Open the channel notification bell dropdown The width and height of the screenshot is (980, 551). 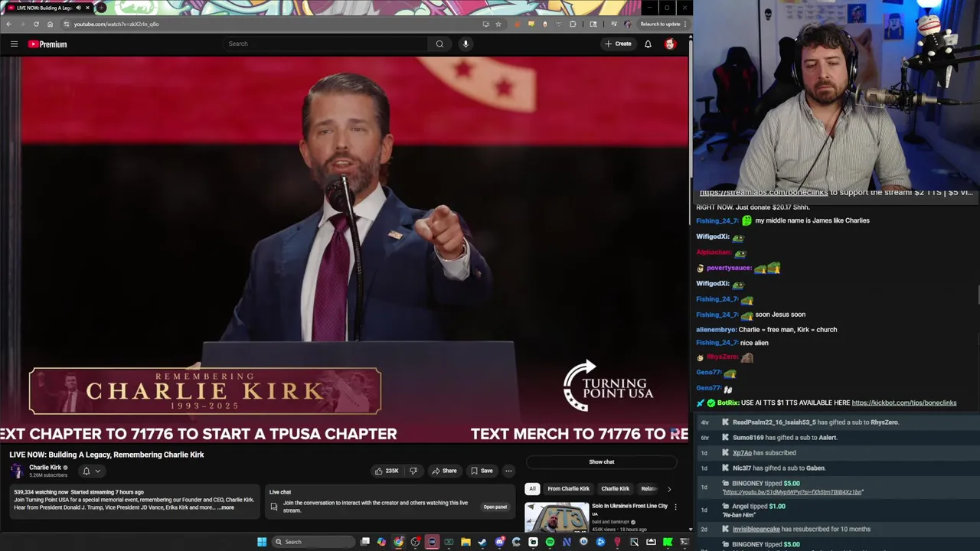(x=91, y=471)
